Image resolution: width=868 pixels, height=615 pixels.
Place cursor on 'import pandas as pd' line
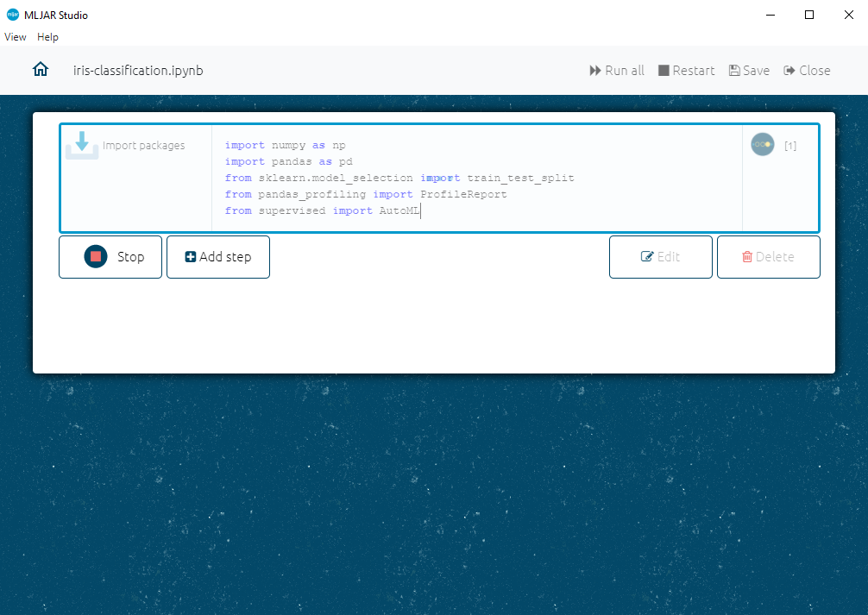(x=288, y=161)
